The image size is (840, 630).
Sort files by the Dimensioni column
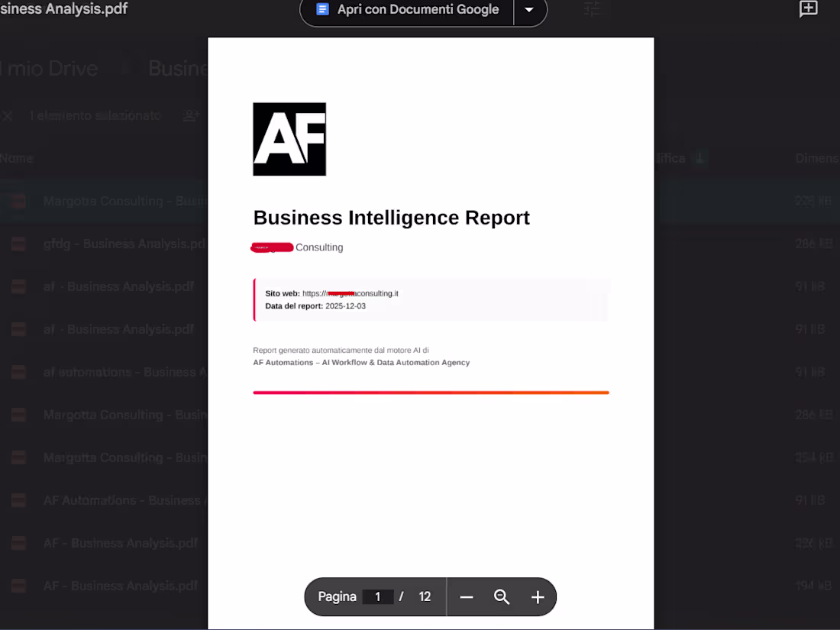817,158
